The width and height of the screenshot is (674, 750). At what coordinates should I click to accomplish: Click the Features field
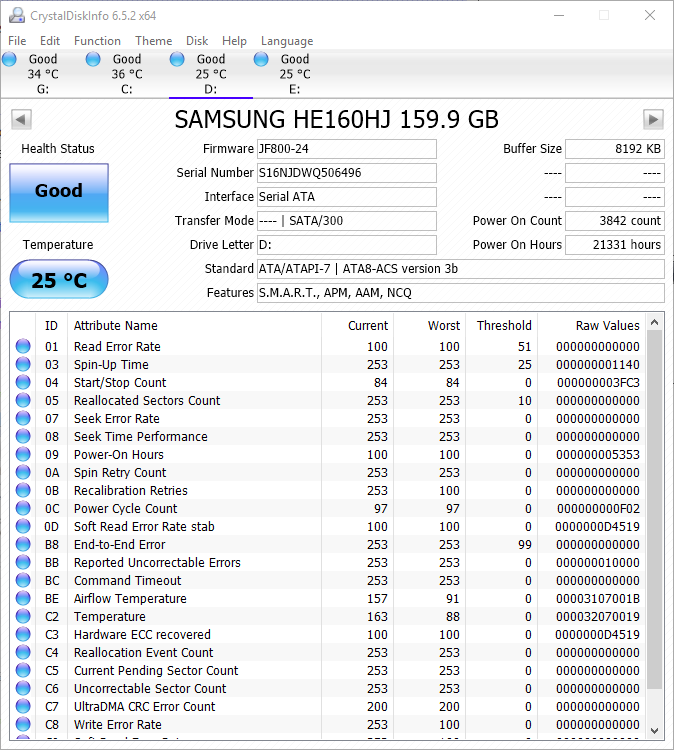461,293
